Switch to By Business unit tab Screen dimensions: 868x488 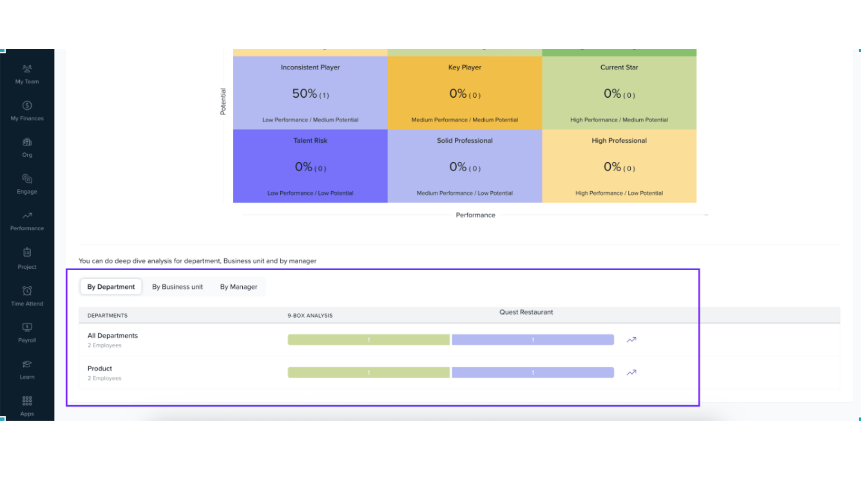177,287
